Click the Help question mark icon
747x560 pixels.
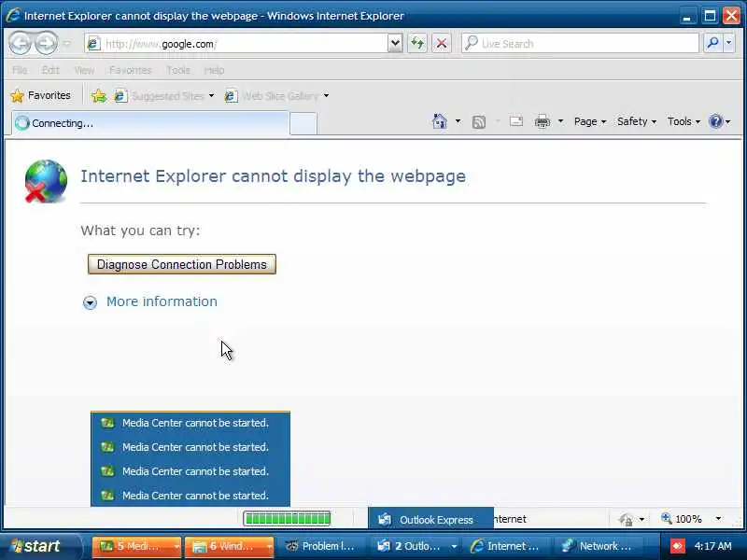point(716,121)
